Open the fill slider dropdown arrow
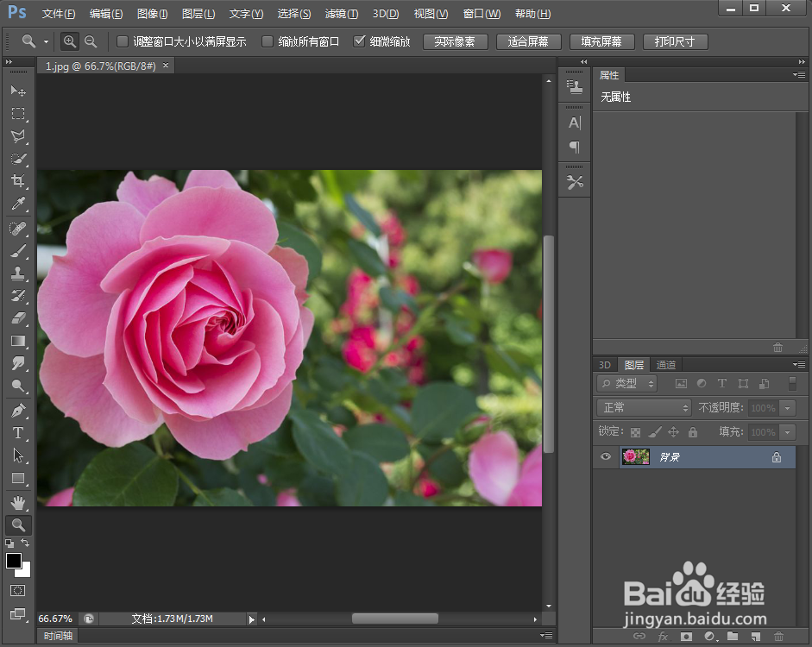Image resolution: width=812 pixels, height=647 pixels. (787, 431)
